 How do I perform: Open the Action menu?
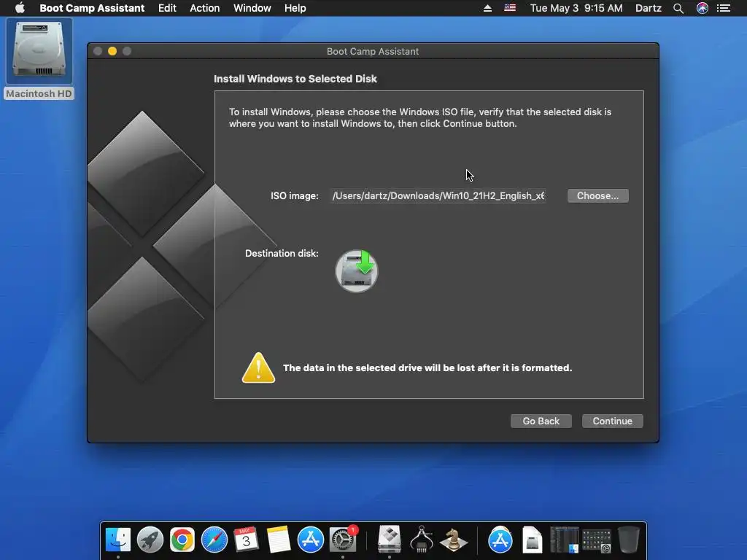[205, 8]
